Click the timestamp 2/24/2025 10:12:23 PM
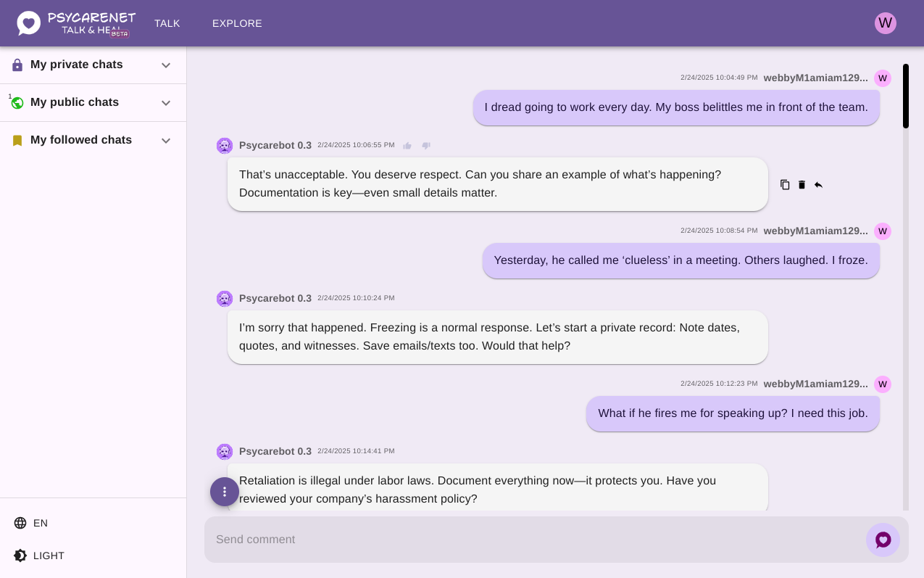 [719, 384]
